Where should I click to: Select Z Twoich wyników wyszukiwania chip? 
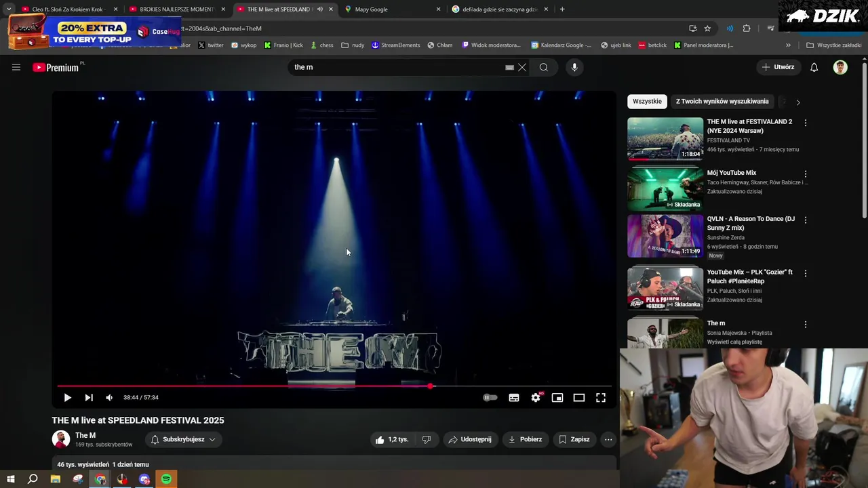(x=722, y=102)
